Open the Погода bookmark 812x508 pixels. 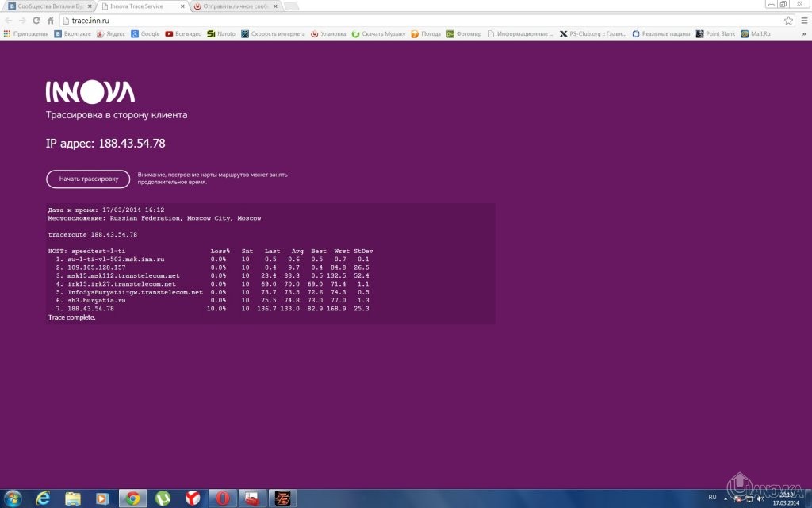(426, 33)
